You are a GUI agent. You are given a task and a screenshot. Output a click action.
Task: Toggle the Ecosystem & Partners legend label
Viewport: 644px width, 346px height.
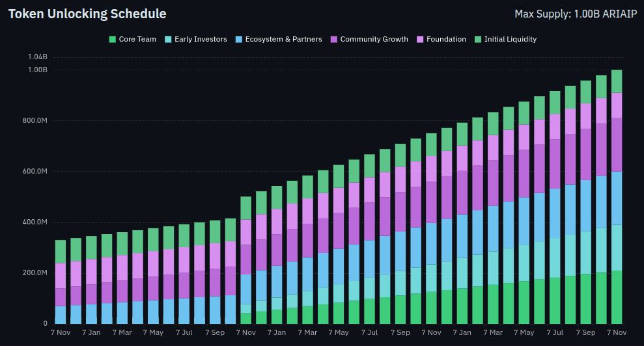283,40
